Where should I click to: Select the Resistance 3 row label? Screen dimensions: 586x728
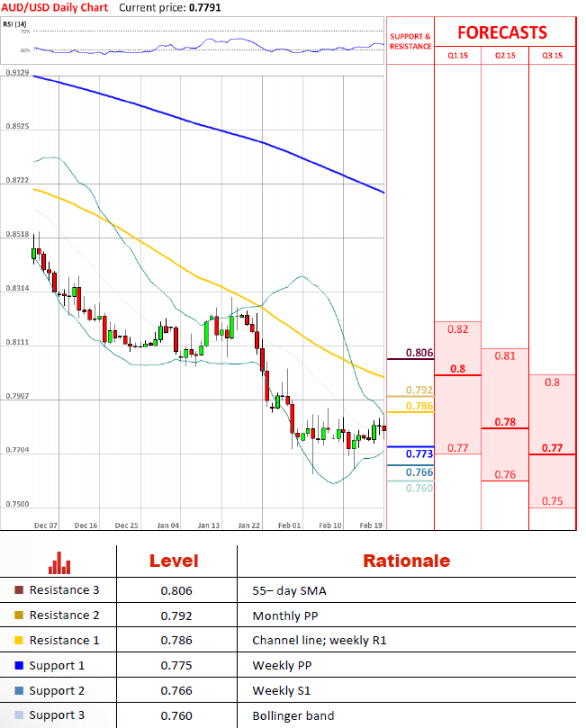(64, 590)
